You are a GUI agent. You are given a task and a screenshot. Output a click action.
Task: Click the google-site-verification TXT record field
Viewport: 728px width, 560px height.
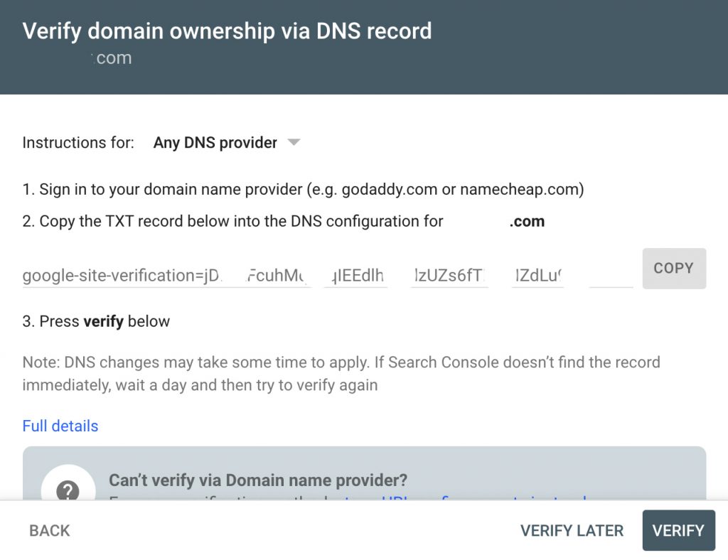pos(327,276)
